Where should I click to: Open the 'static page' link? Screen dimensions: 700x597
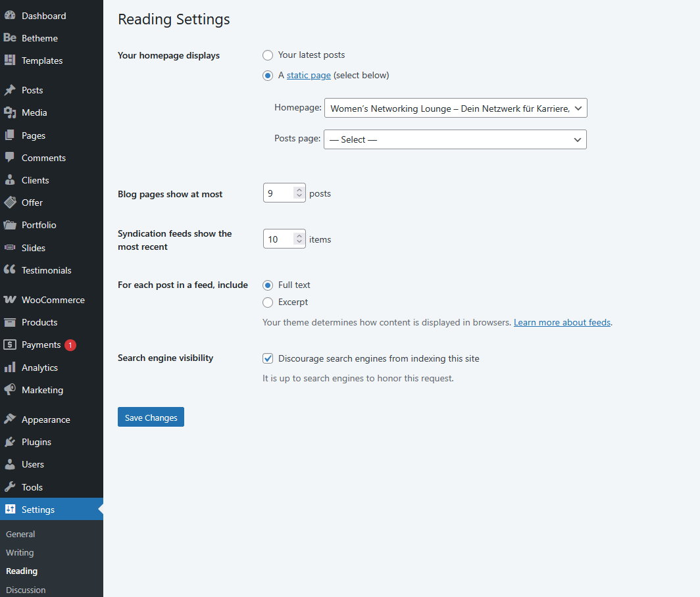pyautogui.click(x=309, y=76)
